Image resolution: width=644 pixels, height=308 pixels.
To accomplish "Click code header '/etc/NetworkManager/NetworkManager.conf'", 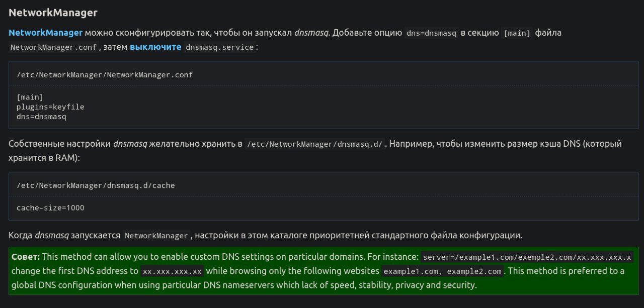I will 105,75.
